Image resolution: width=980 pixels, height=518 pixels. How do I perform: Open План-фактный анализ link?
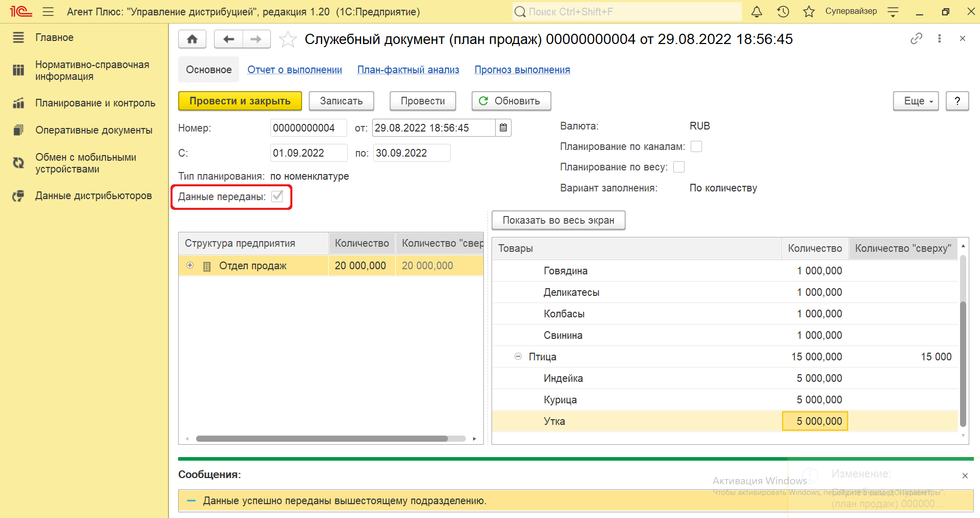pos(408,70)
